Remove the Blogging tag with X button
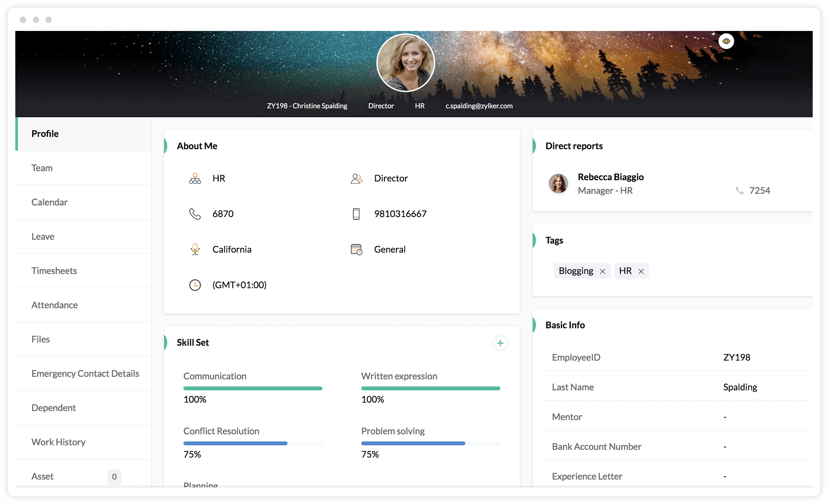Screen dimensions: 828x504 (x=603, y=271)
